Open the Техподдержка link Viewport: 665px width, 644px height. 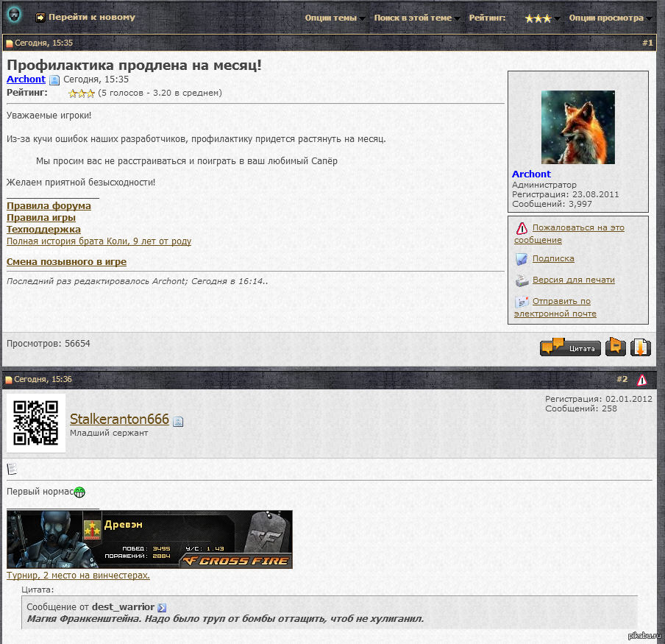tap(43, 230)
